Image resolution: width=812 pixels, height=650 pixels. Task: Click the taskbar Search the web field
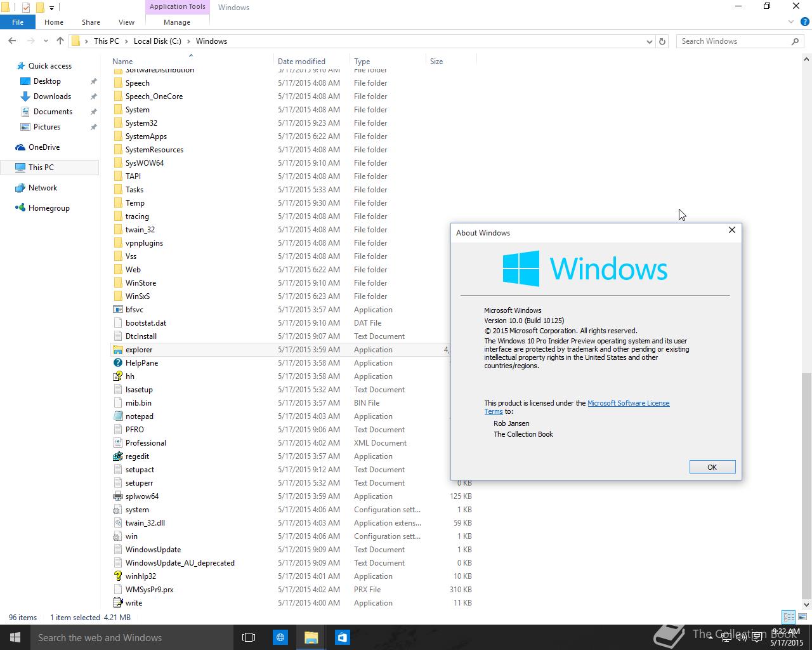point(131,637)
